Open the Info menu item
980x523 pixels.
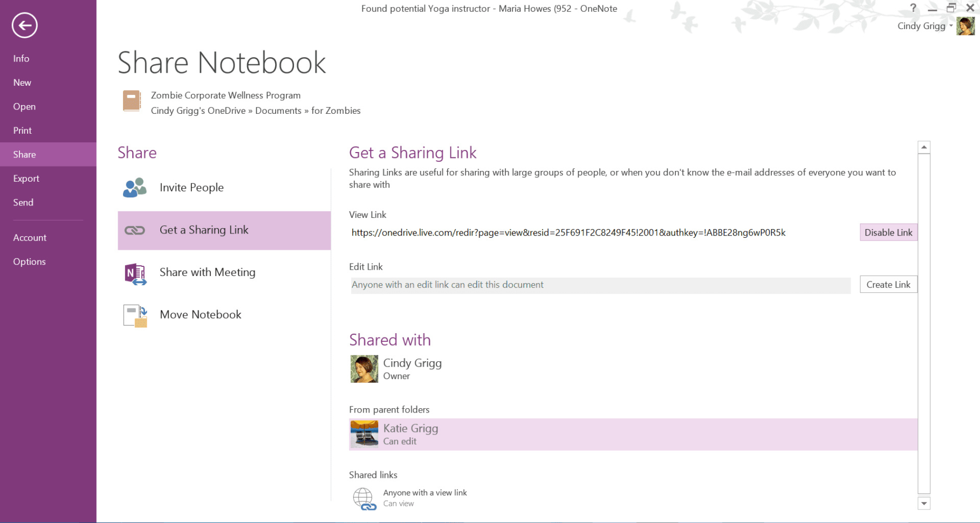(22, 59)
